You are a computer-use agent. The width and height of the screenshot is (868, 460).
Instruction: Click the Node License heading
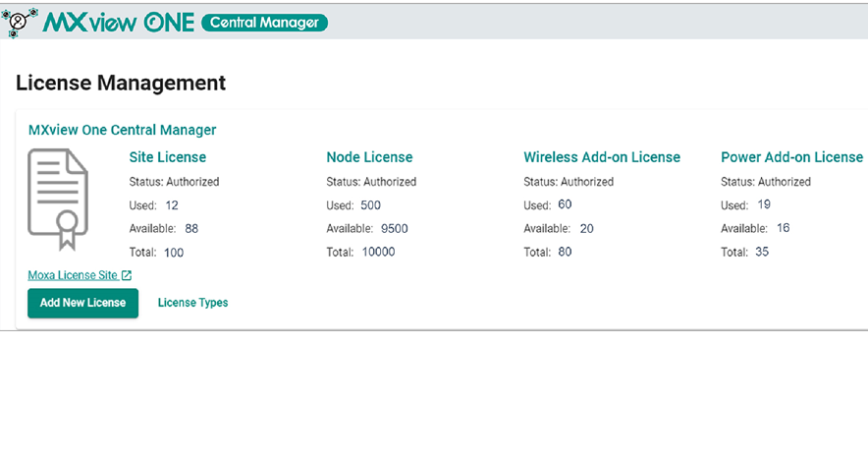(x=369, y=157)
